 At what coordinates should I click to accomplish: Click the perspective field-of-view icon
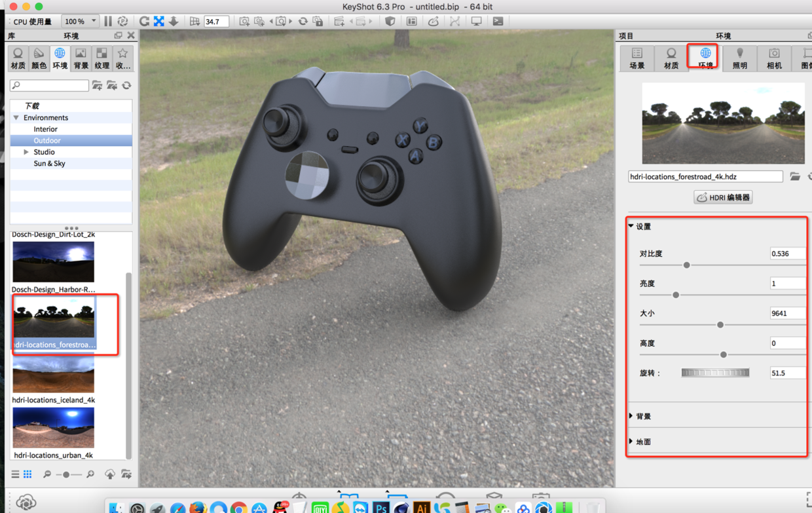(194, 21)
